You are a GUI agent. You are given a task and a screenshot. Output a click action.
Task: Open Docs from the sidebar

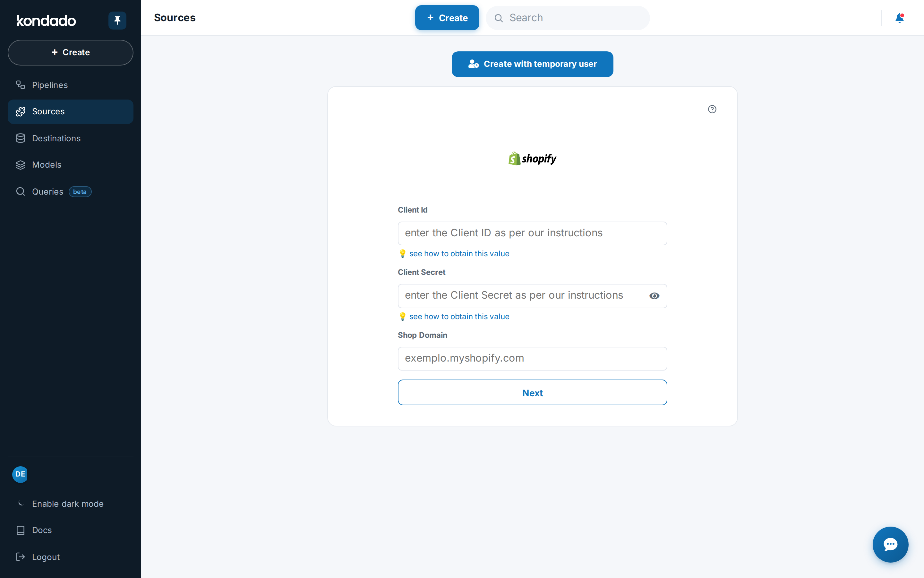[x=71, y=530]
